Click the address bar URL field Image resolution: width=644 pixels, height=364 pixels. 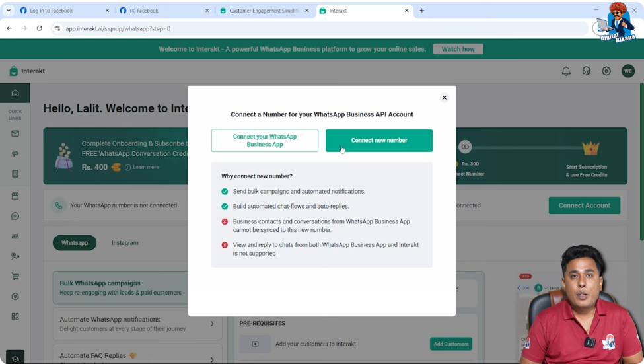320,29
